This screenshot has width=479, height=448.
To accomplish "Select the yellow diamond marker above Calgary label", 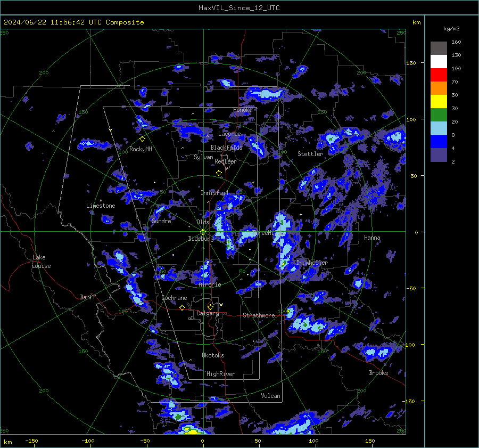I will click(210, 307).
